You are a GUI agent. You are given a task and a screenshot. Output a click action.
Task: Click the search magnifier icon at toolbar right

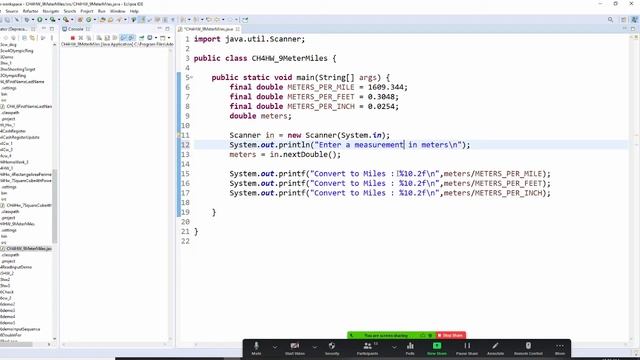coord(611,20)
